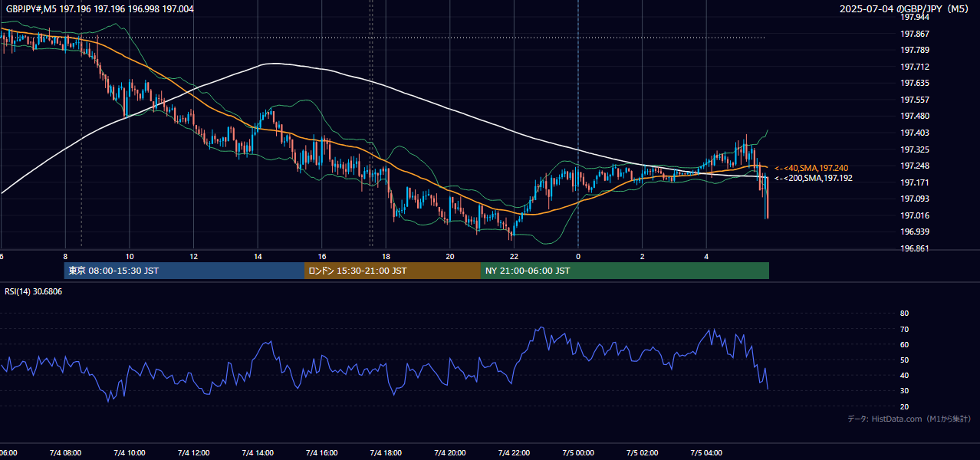Click bottom time label 7/4 16:00

322,452
